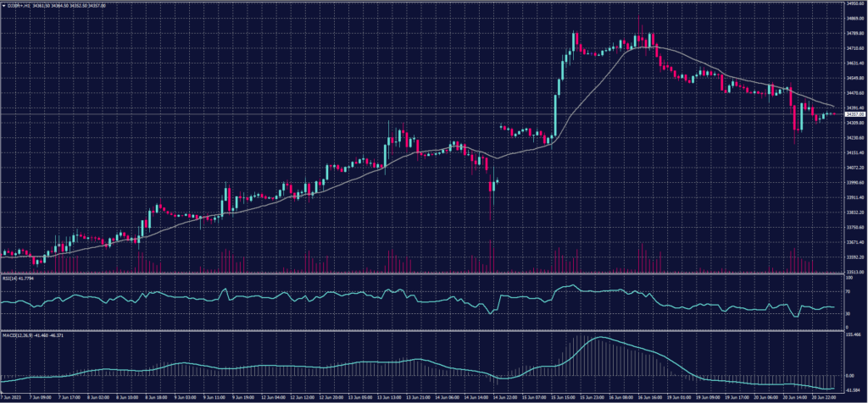Screen dimensions: 868x403
Task: Click the divider between price chart and RSI
Action: coord(424,273)
